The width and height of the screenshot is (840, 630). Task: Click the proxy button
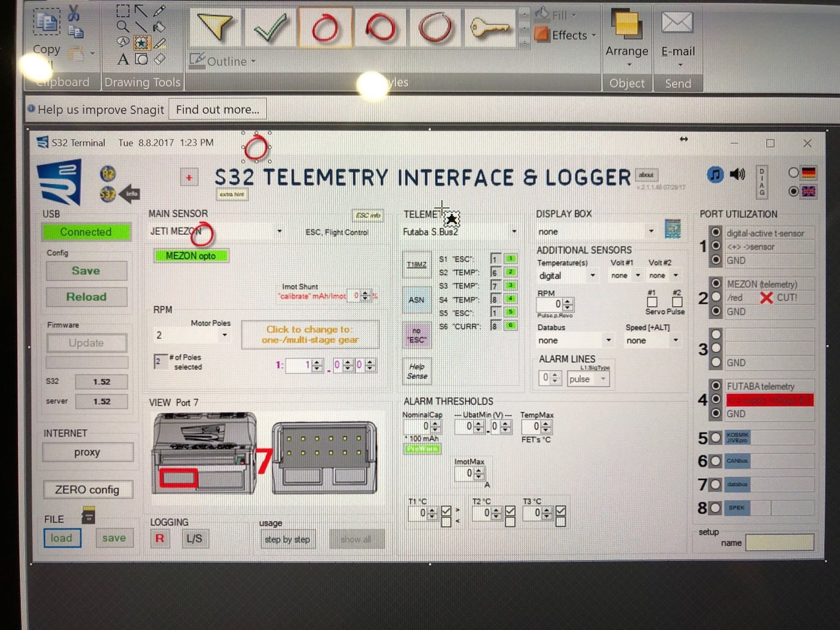[87, 452]
